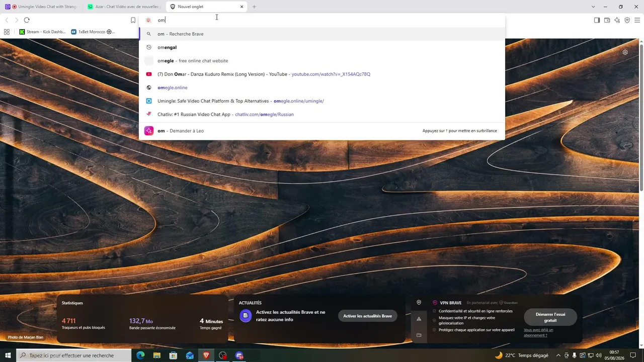The height and width of the screenshot is (362, 644).
Task: Switch to the Umingle Video Chat tab
Action: coord(41,7)
